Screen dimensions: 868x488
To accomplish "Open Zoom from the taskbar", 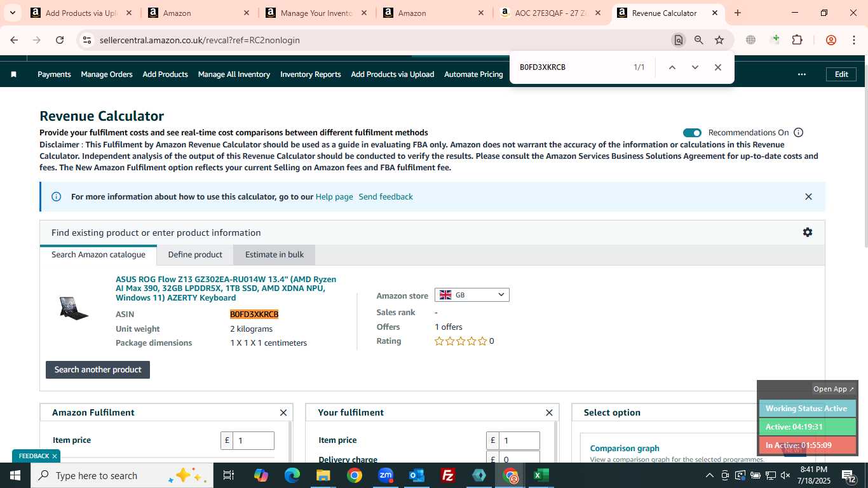I will pos(386,475).
